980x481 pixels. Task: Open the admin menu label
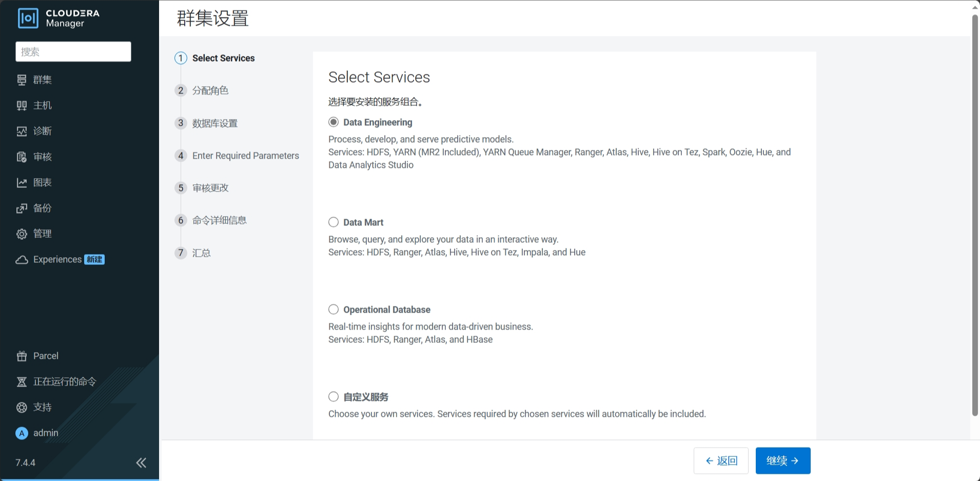pyautogui.click(x=46, y=433)
